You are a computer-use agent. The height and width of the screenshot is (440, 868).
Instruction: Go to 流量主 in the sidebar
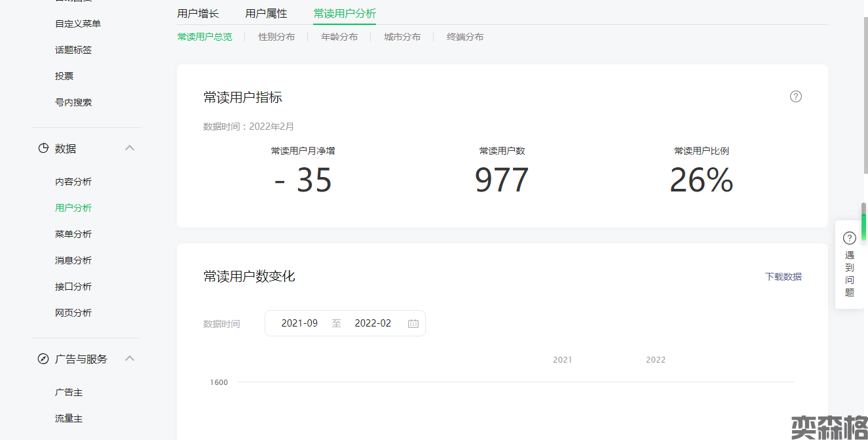point(69,418)
